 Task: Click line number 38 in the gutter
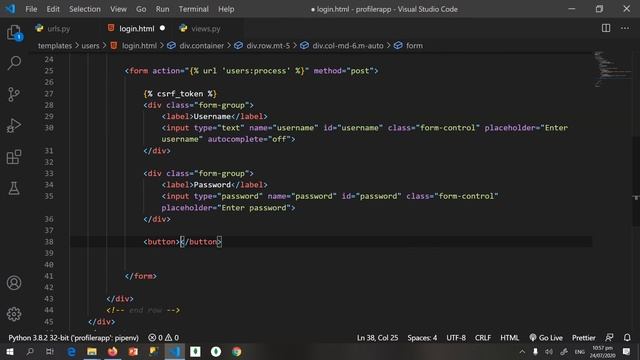49,242
